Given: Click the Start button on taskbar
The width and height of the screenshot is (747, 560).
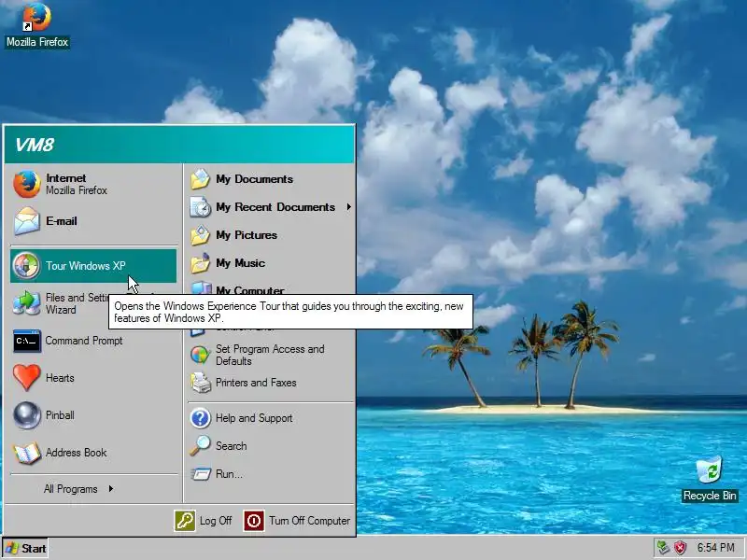Looking at the screenshot, I should point(25,548).
